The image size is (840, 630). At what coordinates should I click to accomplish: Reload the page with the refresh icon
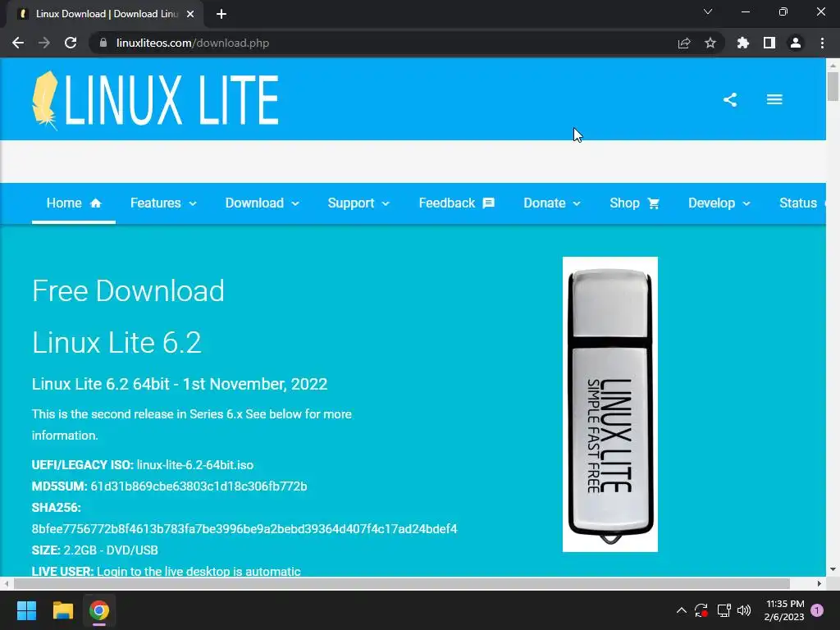pos(71,43)
